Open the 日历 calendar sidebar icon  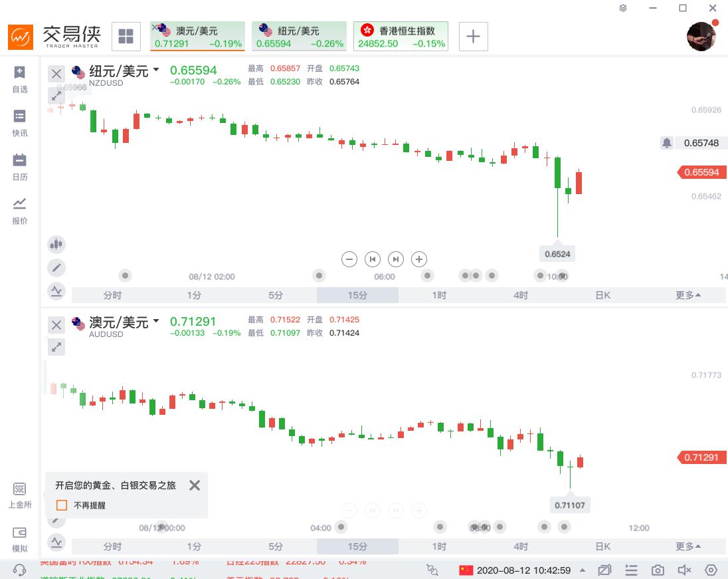[20, 166]
